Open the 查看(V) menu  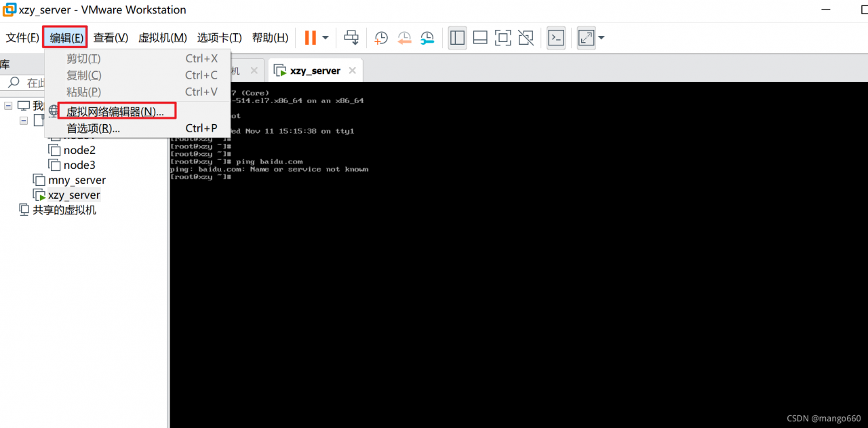click(111, 38)
